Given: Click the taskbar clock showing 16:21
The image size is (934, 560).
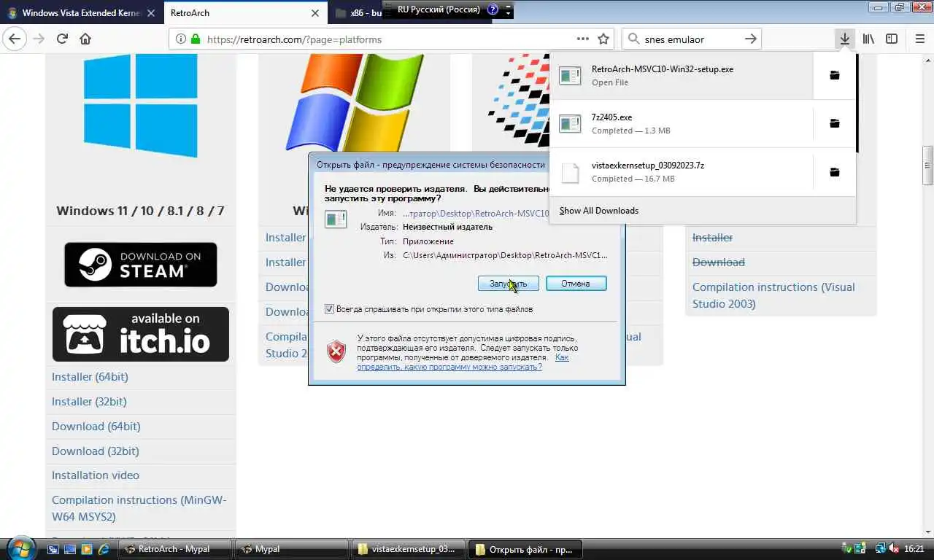Looking at the screenshot, I should coord(914,549).
